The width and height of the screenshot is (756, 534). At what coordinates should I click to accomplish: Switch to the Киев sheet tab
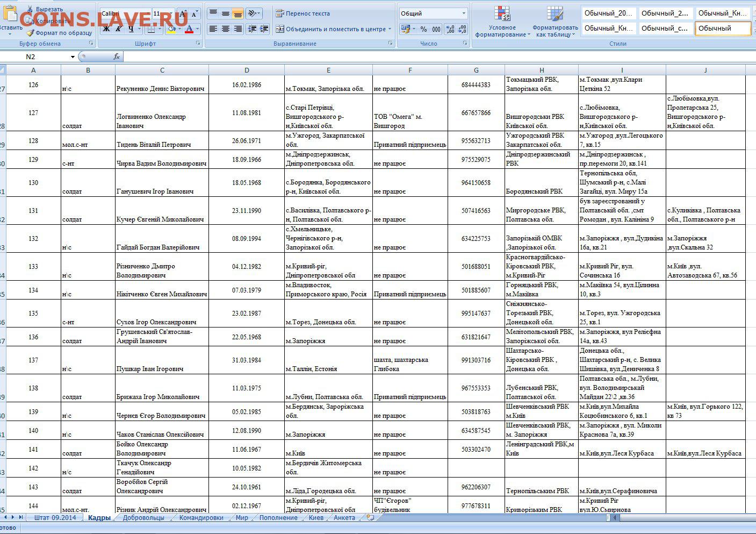tap(316, 518)
